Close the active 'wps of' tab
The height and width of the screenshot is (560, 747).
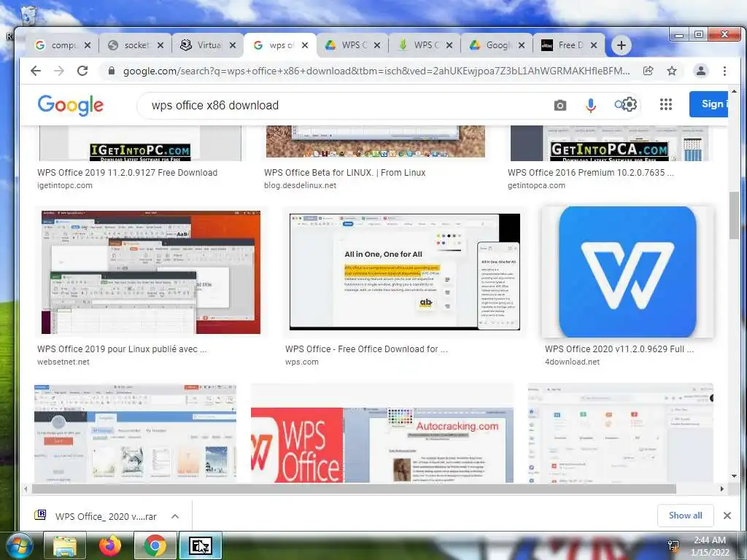point(305,45)
